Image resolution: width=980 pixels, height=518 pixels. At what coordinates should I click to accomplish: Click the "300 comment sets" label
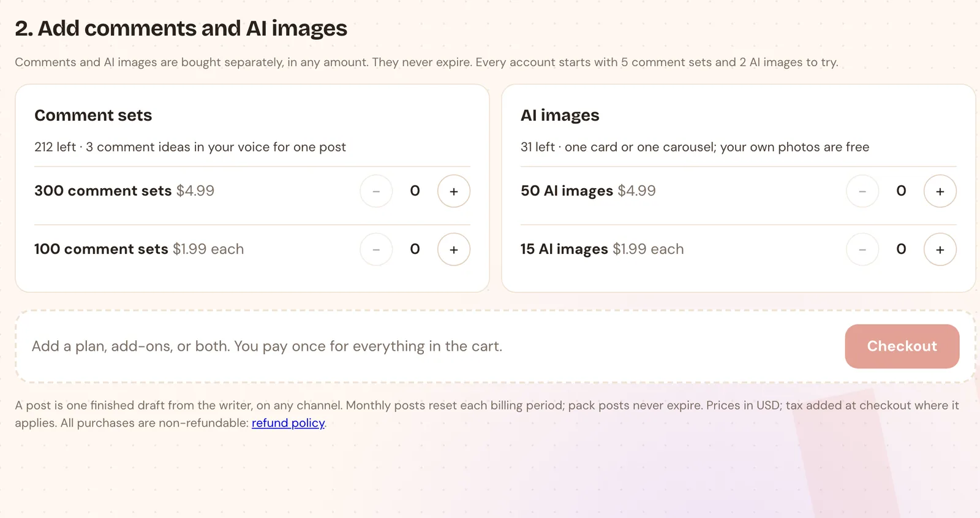pyautogui.click(x=103, y=191)
